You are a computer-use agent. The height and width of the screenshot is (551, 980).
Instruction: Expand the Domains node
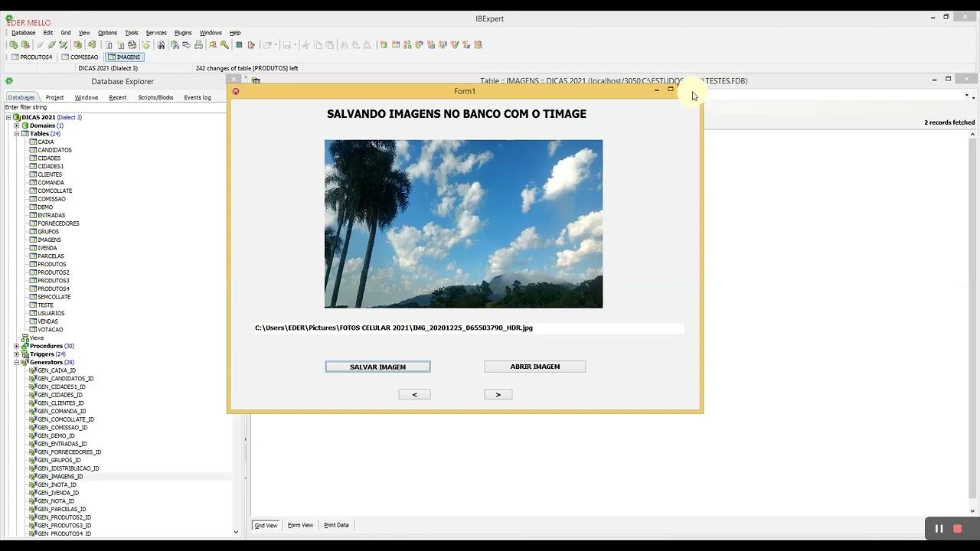coord(17,126)
